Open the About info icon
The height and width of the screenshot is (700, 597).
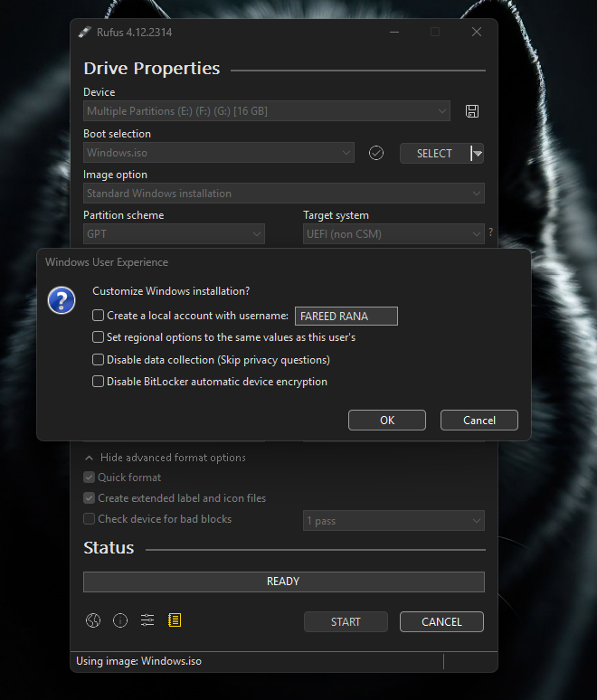[120, 620]
